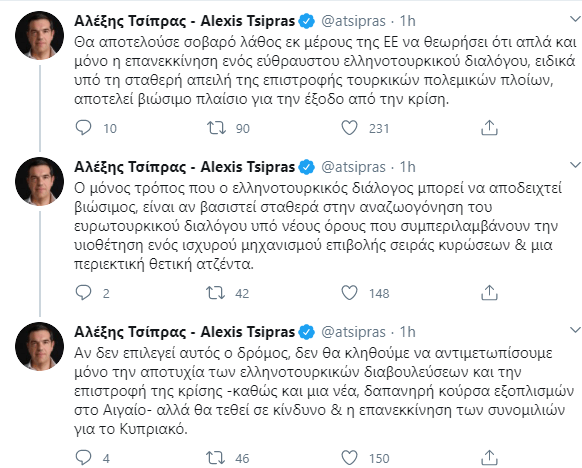Image resolution: width=582 pixels, height=468 pixels.
Task: Retweet the third tweet with 46 retweets
Action: (216, 458)
